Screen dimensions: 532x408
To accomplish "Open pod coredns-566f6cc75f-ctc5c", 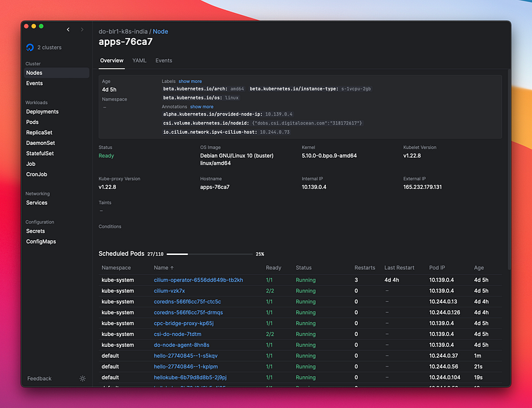I will pos(187,302).
